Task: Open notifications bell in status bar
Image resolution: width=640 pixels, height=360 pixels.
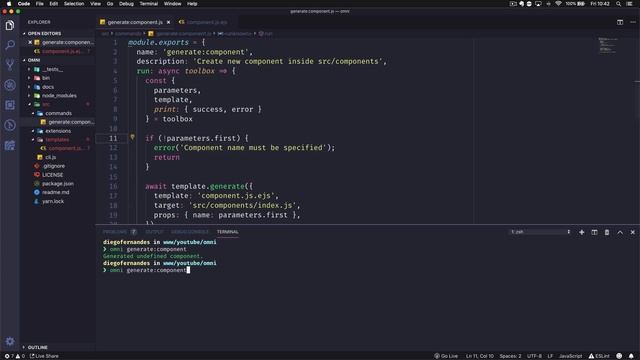Action: point(631,356)
